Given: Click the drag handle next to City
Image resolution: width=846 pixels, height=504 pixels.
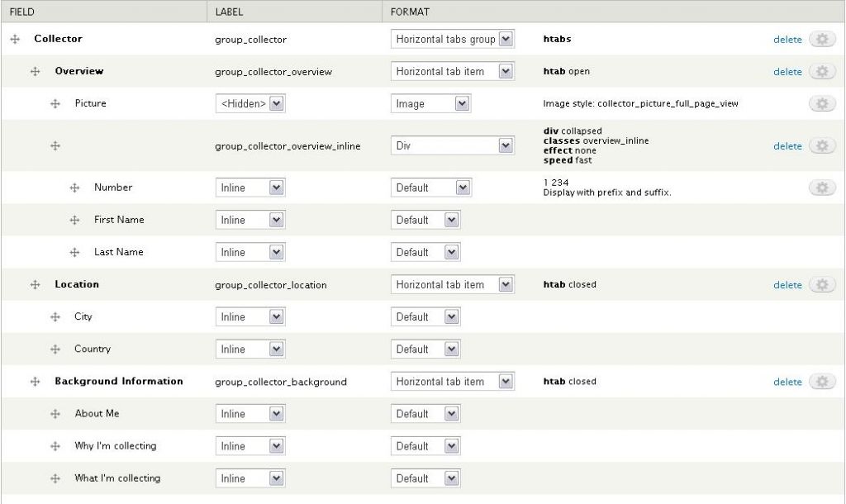Looking at the screenshot, I should click(x=55, y=317).
